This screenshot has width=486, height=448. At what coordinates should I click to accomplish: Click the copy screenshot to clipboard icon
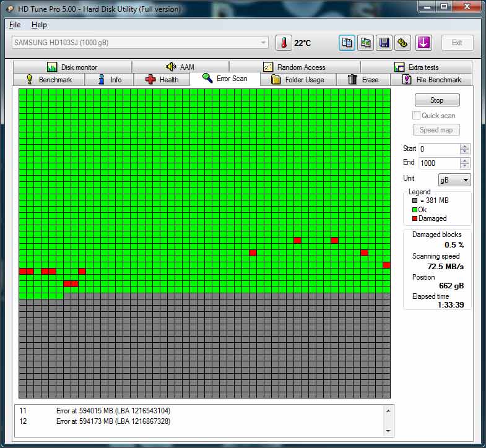tap(366, 43)
